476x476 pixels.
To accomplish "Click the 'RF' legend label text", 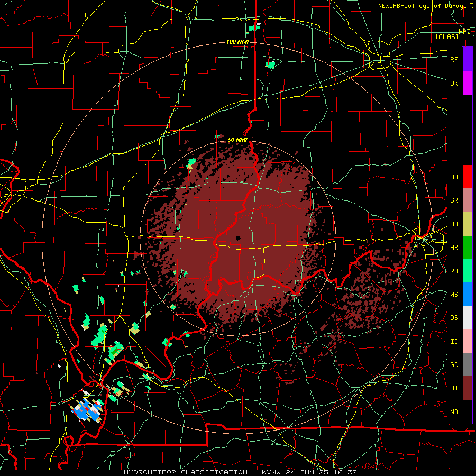I will coord(454,59).
